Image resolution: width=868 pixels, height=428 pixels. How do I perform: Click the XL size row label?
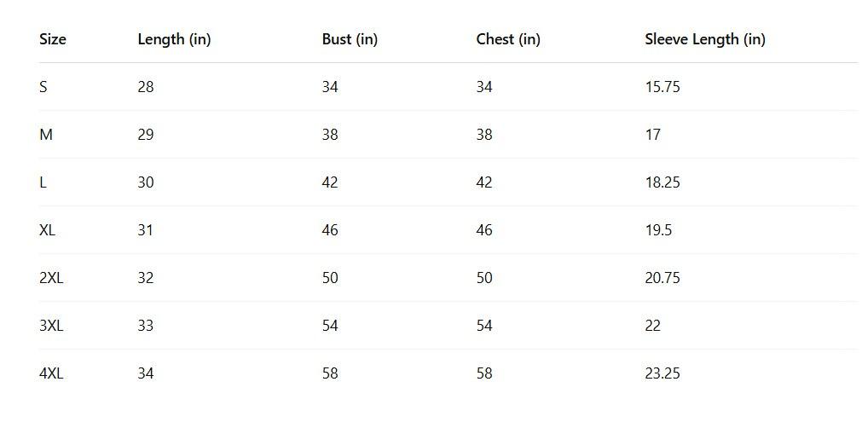pos(48,230)
